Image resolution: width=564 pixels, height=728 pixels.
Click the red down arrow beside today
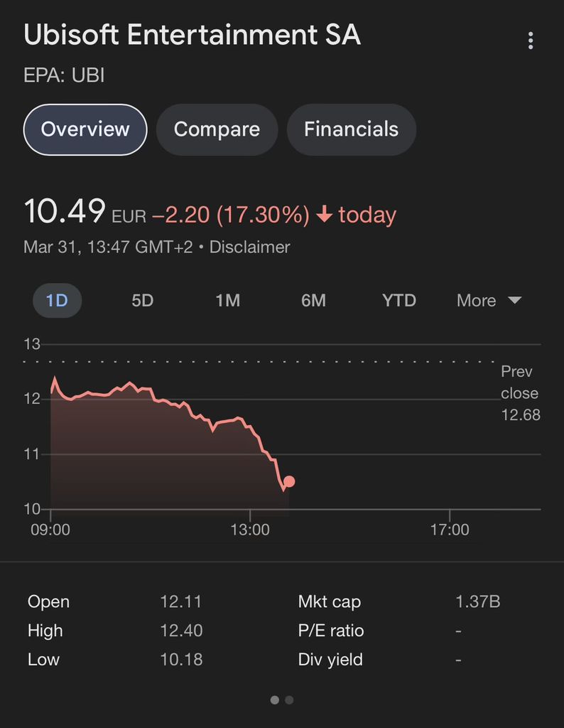[324, 215]
